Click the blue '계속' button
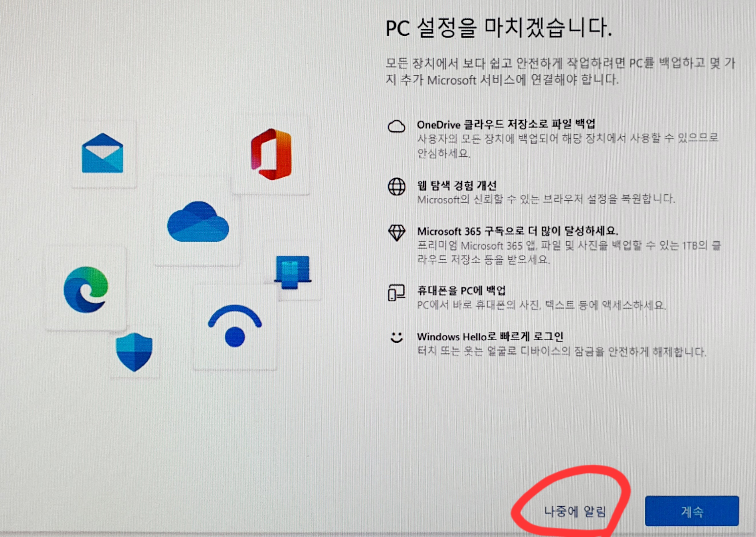 692,511
